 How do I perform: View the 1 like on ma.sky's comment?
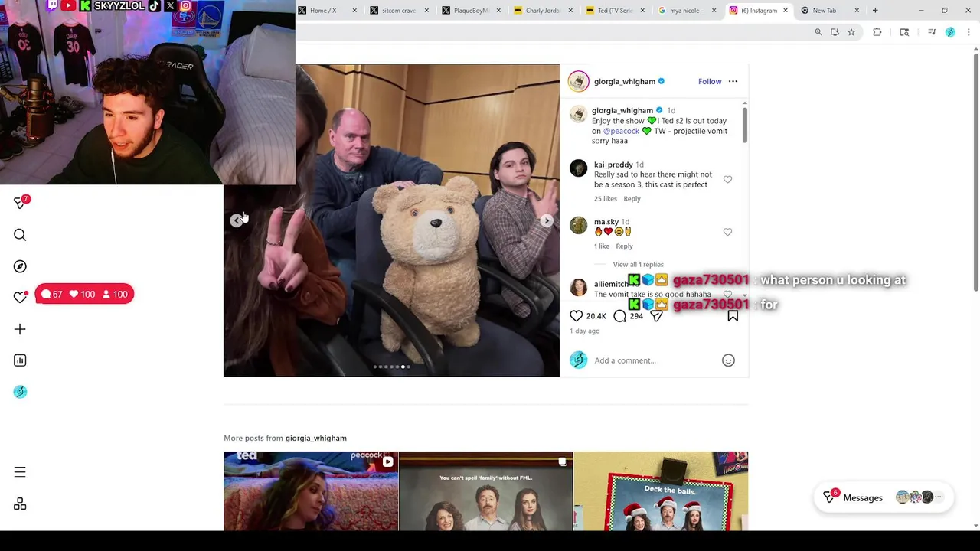602,246
